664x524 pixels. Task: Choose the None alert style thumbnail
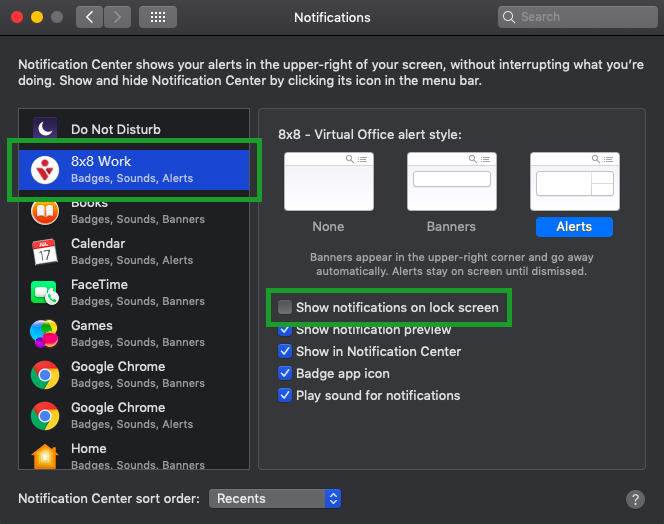click(x=329, y=181)
